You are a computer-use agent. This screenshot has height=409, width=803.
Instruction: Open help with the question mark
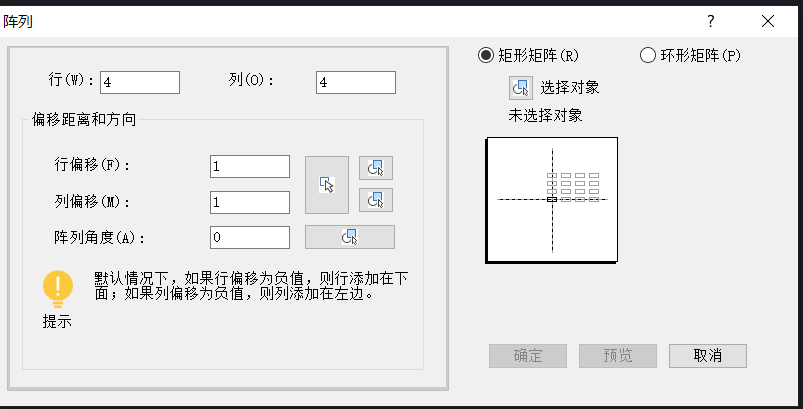711,21
